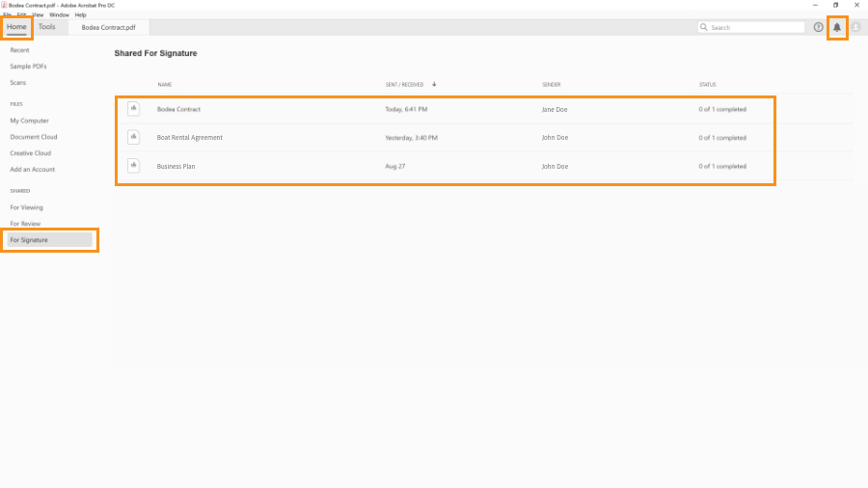The image size is (868, 488).
Task: Show files shared For Review
Action: coord(25,224)
